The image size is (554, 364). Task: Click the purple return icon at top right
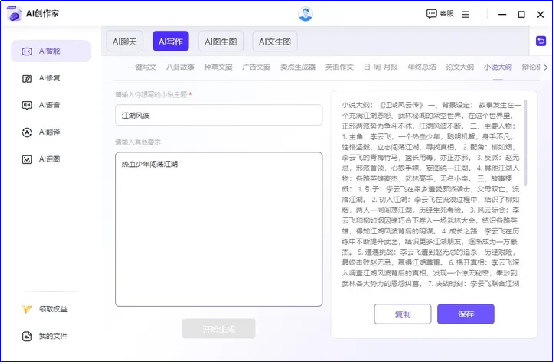coord(541,41)
